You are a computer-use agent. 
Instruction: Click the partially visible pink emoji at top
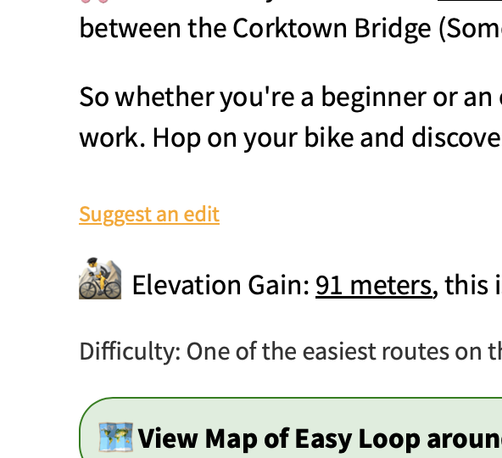point(95,1)
